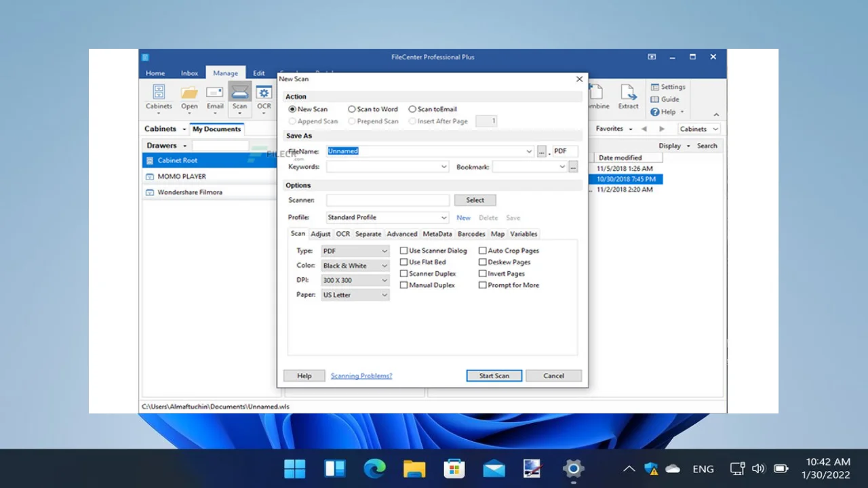Switch to the Advanced tab

[402, 234]
